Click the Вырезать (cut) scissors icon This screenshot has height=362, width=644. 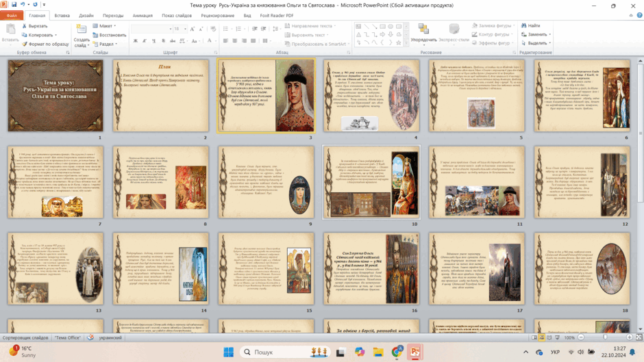(x=25, y=26)
